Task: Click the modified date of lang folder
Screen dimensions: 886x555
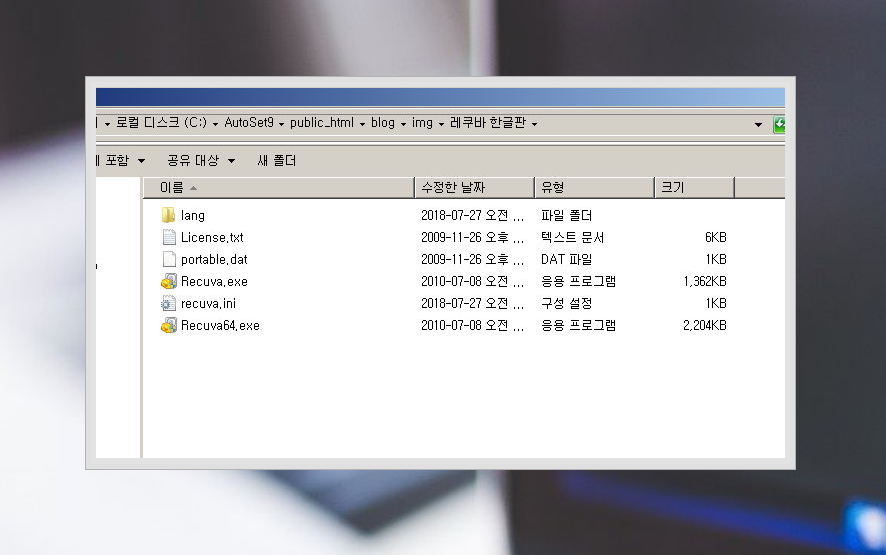Action: point(472,215)
